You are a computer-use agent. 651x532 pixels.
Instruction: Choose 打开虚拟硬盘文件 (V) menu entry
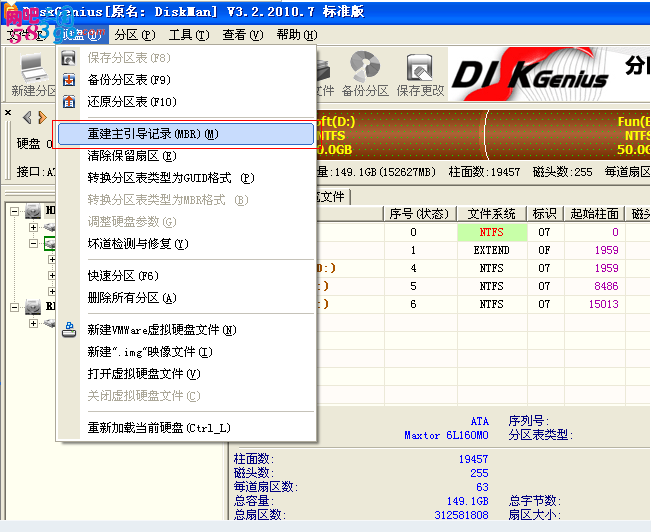186,374
